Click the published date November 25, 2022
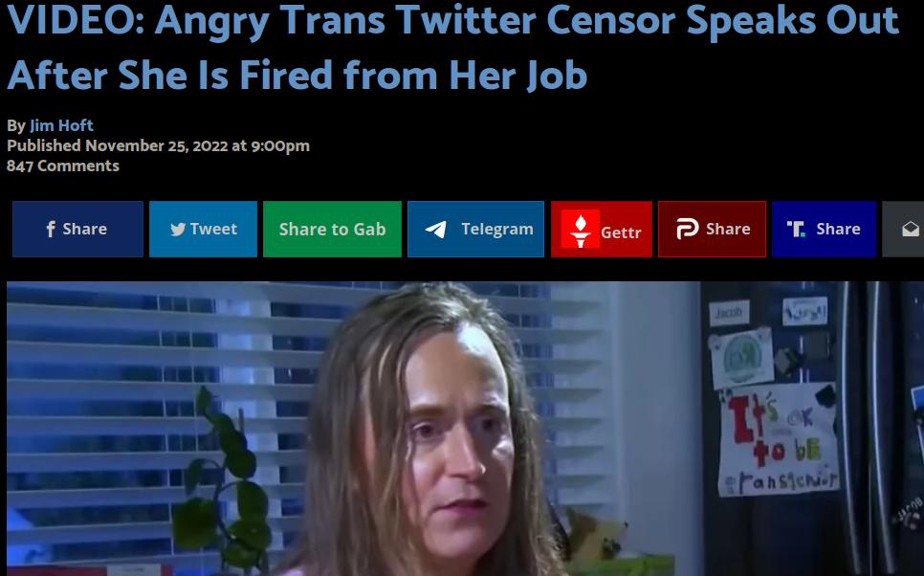 157,145
